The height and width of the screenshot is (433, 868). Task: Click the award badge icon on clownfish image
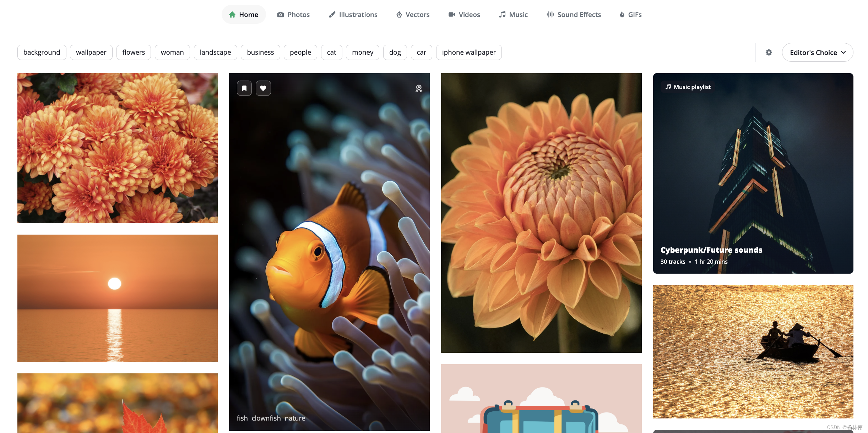point(419,88)
